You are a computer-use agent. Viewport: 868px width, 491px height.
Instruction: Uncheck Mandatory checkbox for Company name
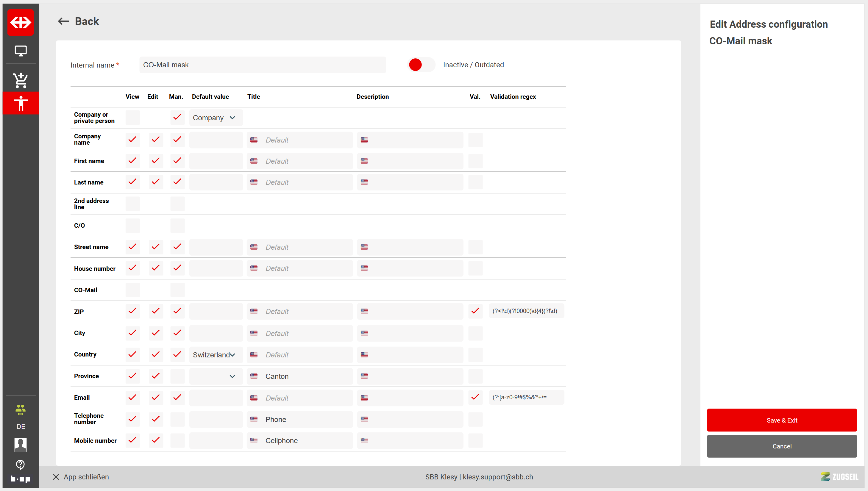click(177, 140)
